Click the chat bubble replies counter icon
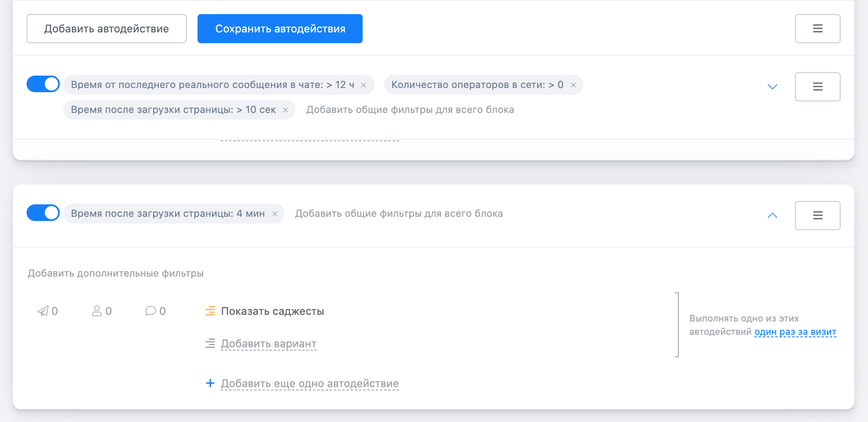868x422 pixels. tap(151, 311)
